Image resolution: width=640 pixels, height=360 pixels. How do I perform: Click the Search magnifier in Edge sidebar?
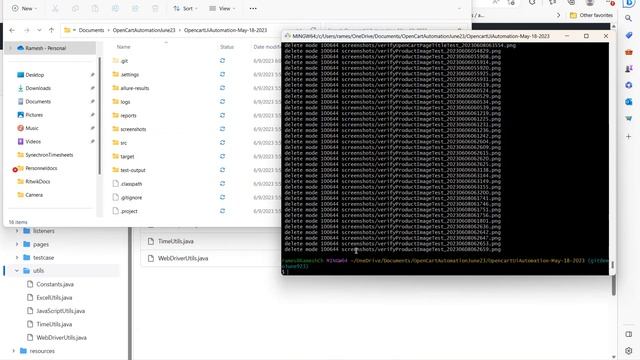pyautogui.click(x=629, y=18)
